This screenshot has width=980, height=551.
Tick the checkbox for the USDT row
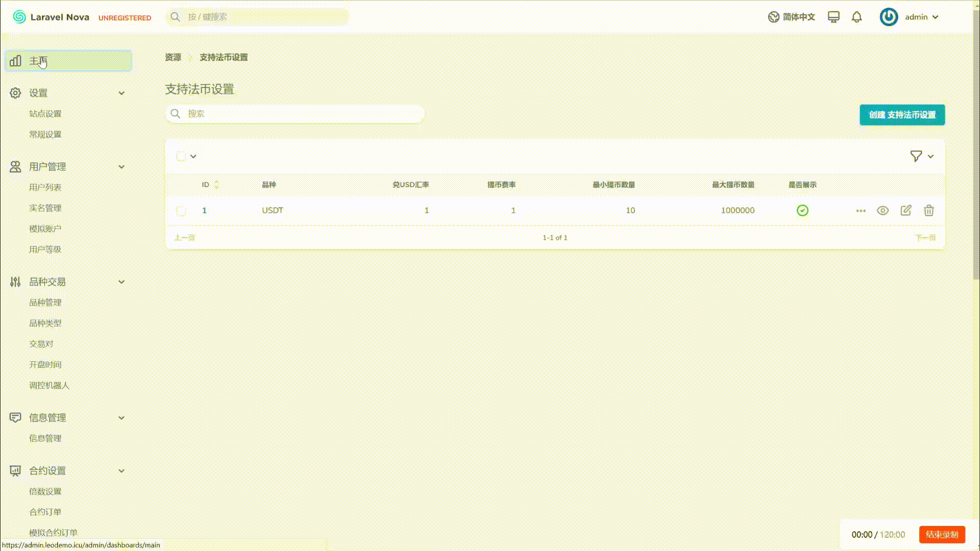(181, 211)
